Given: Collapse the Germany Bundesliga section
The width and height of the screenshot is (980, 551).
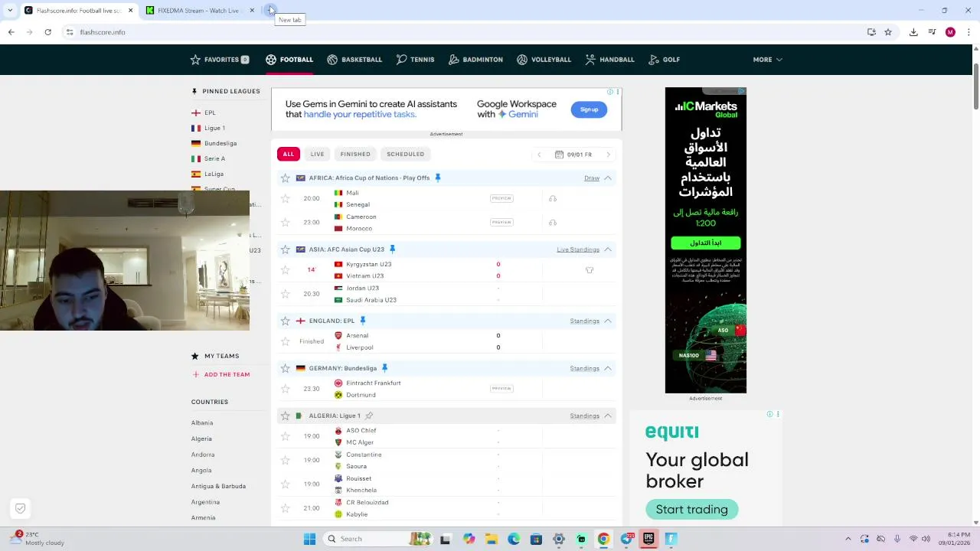Looking at the screenshot, I should pyautogui.click(x=608, y=368).
